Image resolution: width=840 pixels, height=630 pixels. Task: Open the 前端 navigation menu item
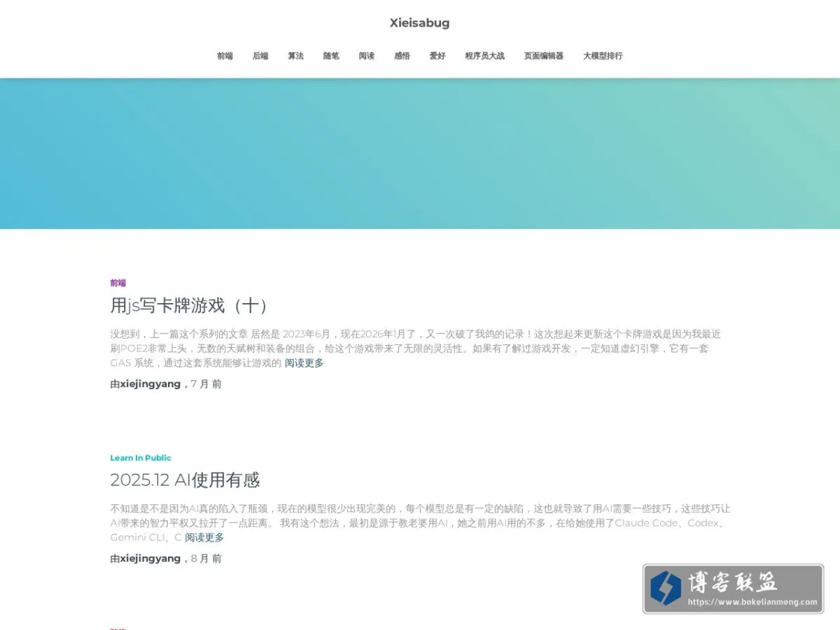225,56
